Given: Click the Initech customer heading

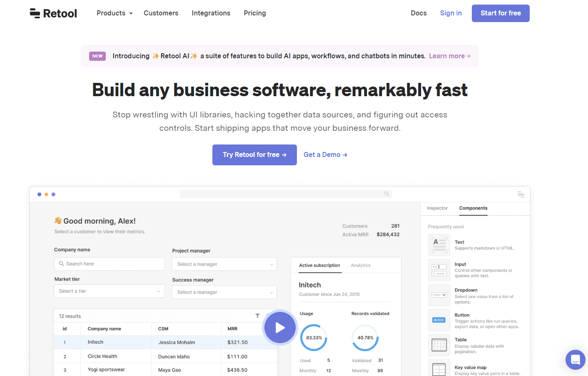Looking at the screenshot, I should pos(310,285).
